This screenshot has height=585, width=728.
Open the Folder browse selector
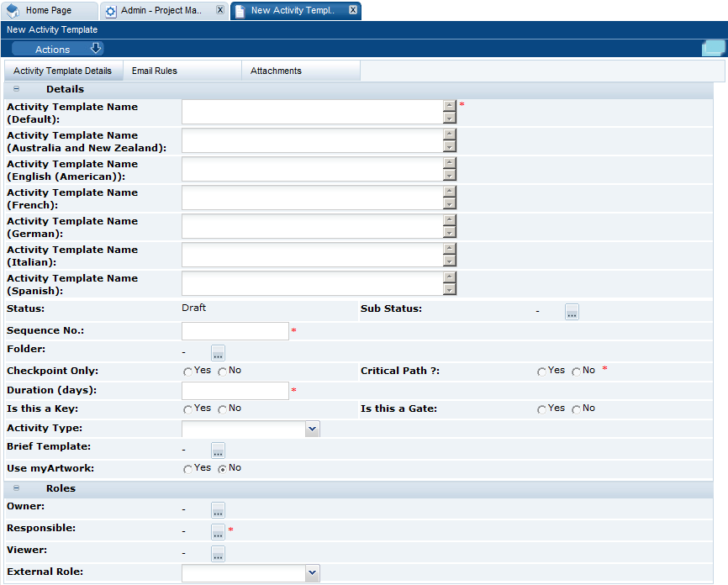pos(218,350)
